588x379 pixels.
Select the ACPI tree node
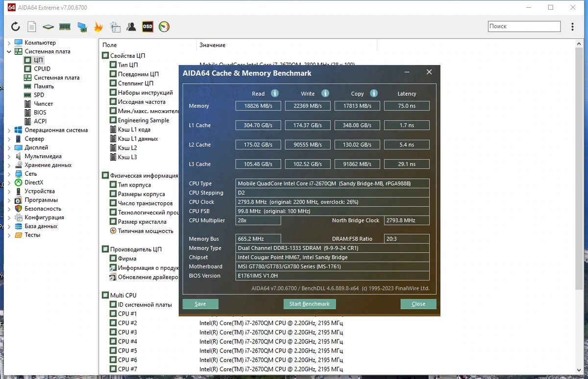(x=40, y=121)
